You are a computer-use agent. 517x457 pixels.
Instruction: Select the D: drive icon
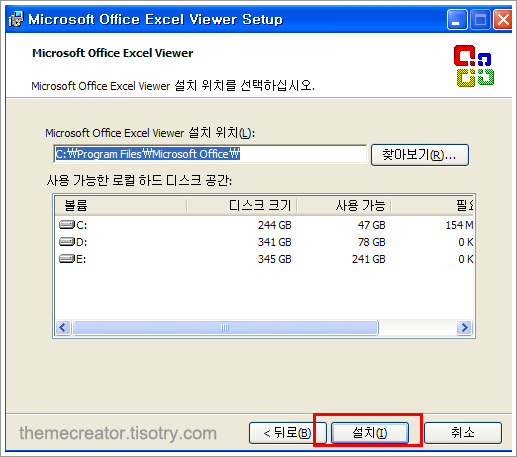tap(67, 242)
